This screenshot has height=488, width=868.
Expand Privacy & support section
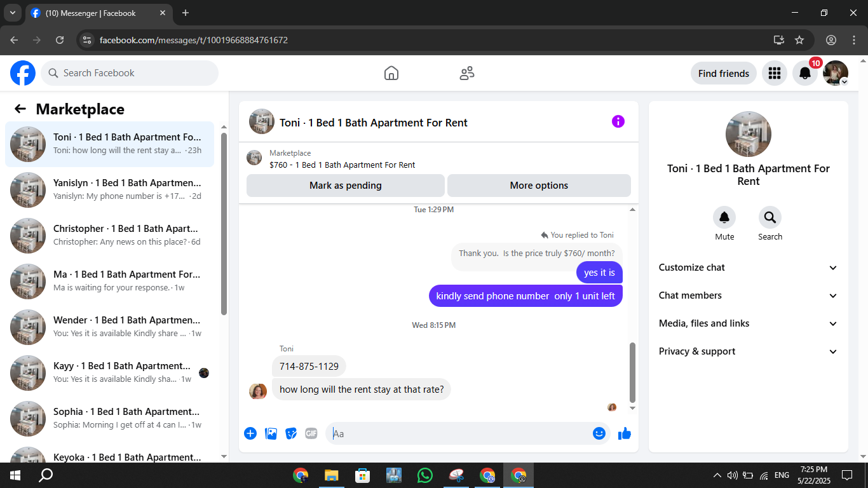(x=749, y=351)
